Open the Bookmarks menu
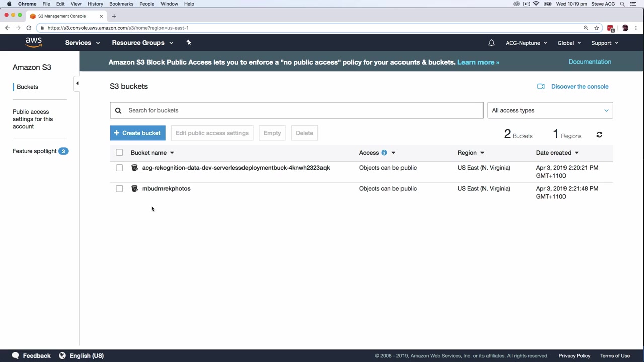The image size is (644, 362). pos(121,4)
